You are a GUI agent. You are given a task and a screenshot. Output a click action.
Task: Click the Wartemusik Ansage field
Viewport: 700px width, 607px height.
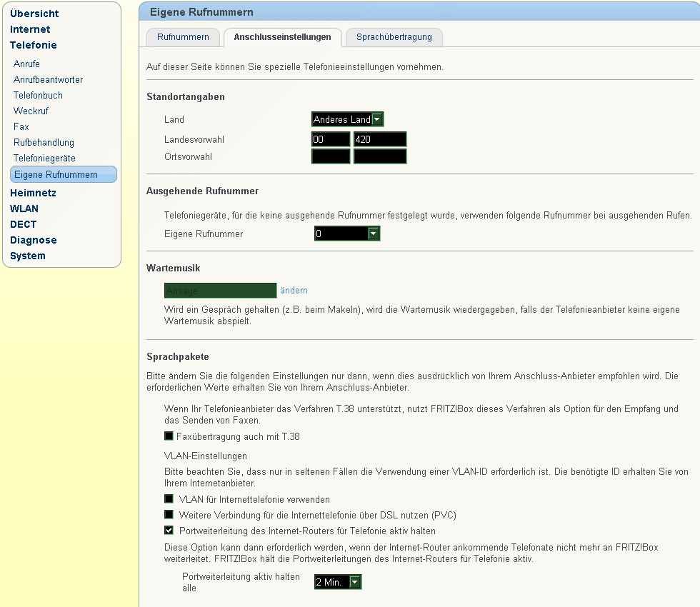[220, 291]
